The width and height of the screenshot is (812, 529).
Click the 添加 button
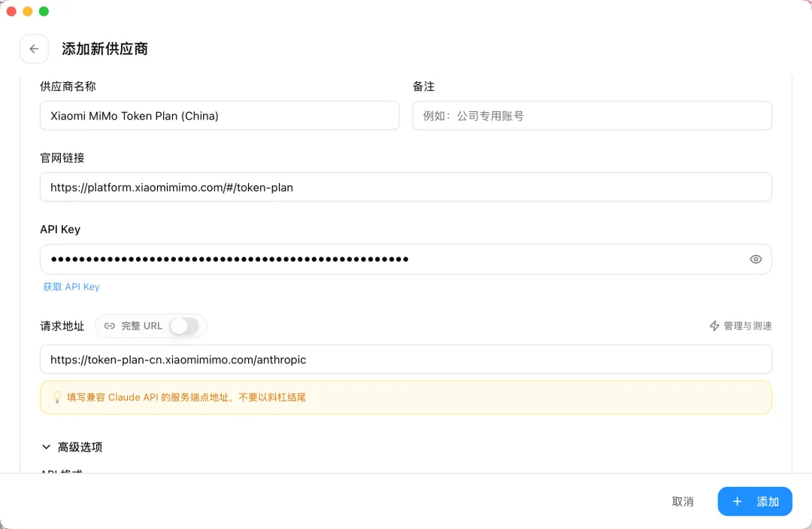point(755,502)
